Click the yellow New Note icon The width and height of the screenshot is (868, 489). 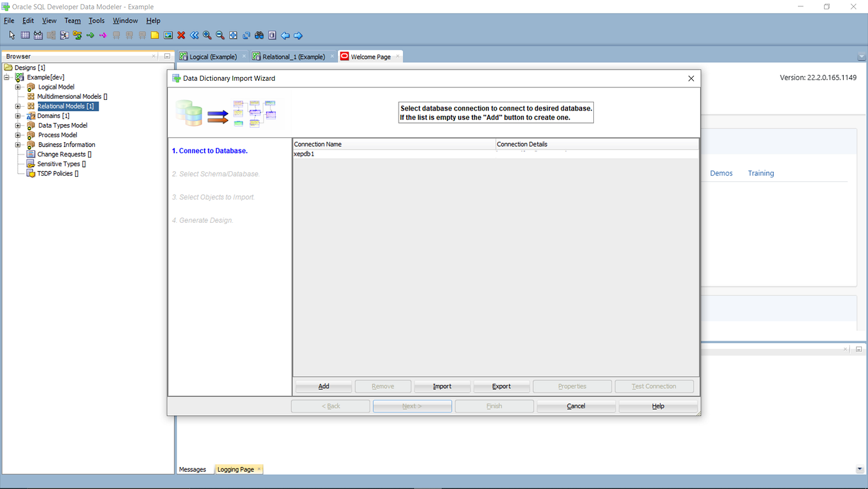click(x=155, y=35)
